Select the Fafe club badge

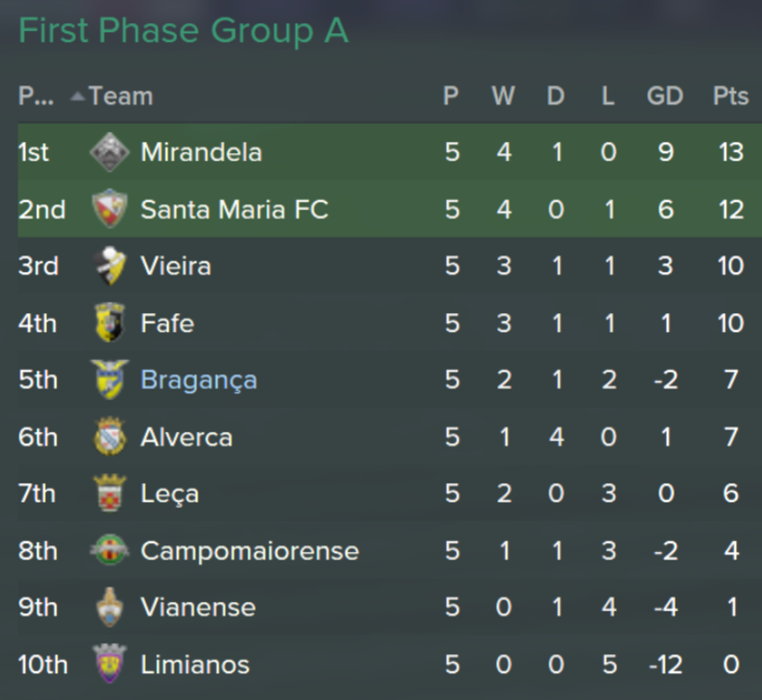(109, 323)
